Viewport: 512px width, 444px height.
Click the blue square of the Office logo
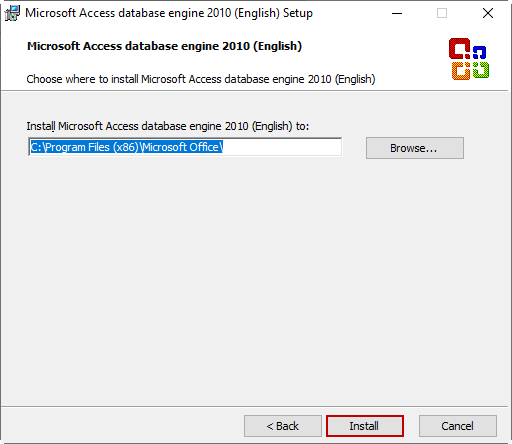point(479,52)
